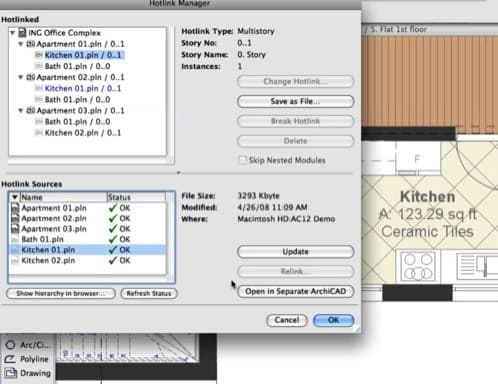Toggle the Skip Nested Modules checkbox
Viewport: 498px width, 384px height.
(x=243, y=160)
